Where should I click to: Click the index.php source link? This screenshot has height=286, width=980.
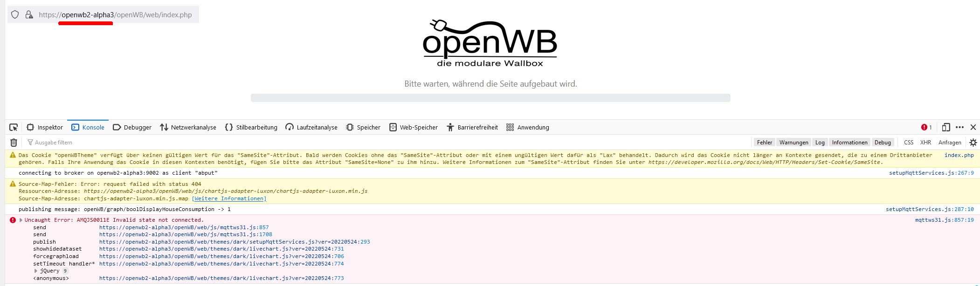pos(959,155)
